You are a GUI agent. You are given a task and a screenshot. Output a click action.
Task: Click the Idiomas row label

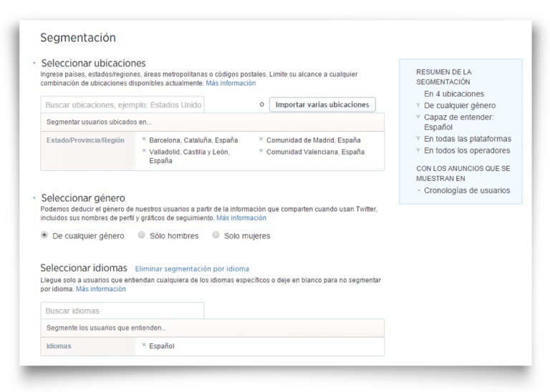pos(59,346)
